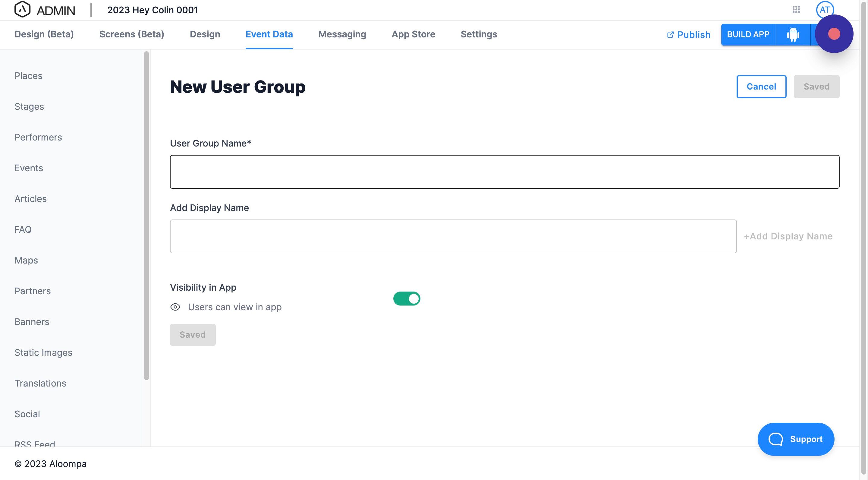Screen dimensions: 868x480
Task: Click the top-right Saved button
Action: (816, 87)
